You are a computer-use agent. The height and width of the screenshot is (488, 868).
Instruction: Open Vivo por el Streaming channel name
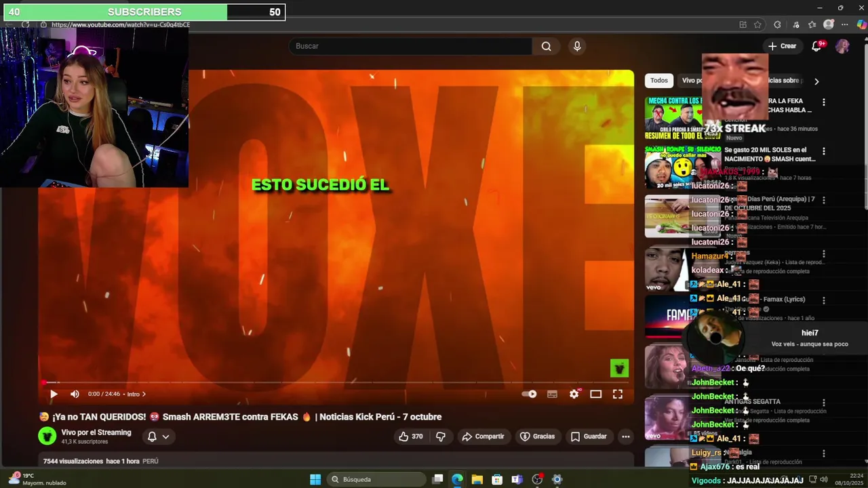click(x=96, y=432)
